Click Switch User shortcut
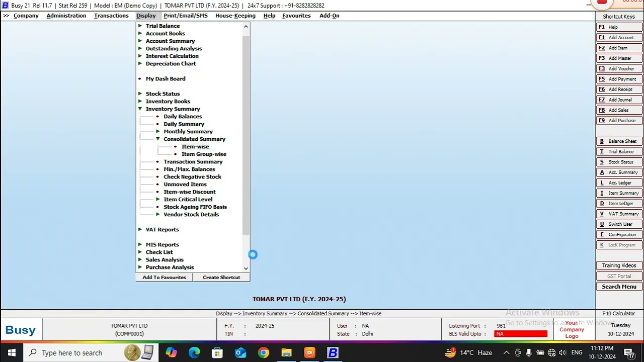 (x=619, y=224)
